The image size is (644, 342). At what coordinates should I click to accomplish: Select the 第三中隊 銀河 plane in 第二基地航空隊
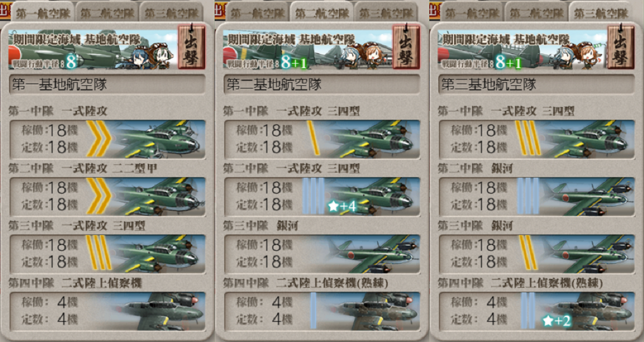pyautogui.click(x=322, y=254)
